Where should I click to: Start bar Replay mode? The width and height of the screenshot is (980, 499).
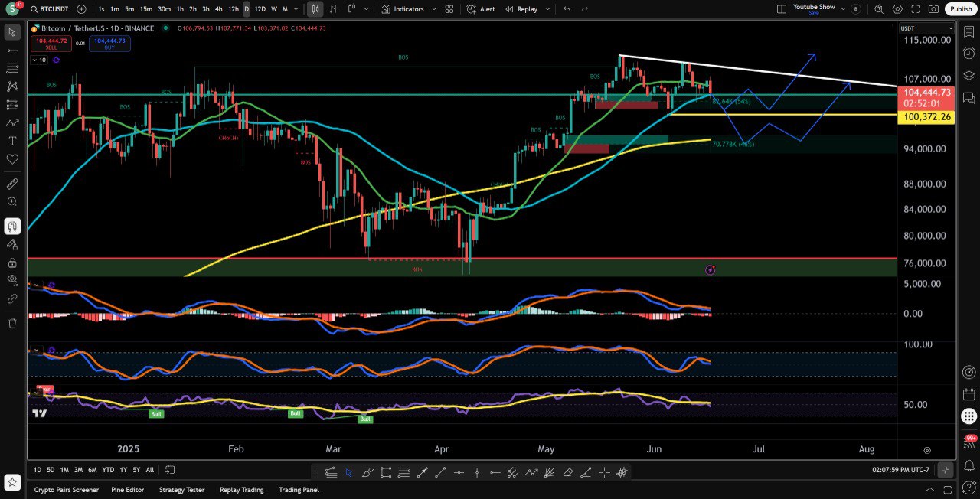pyautogui.click(x=521, y=9)
